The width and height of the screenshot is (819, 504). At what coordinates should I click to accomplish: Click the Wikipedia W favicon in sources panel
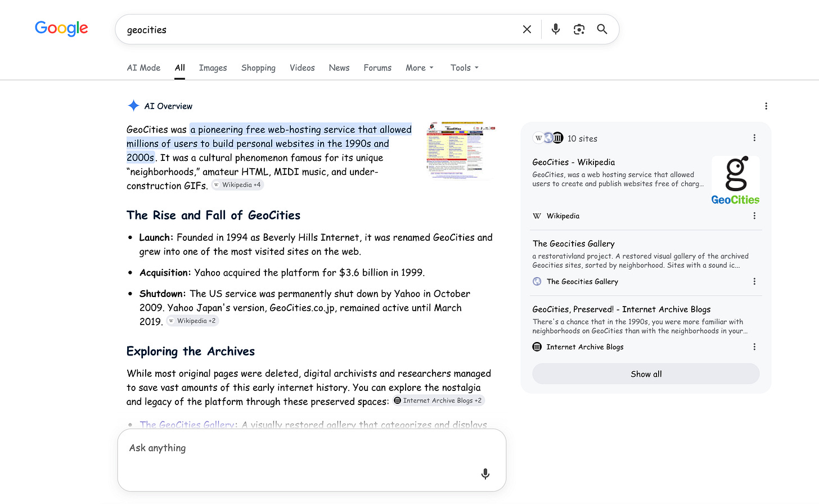[537, 216]
